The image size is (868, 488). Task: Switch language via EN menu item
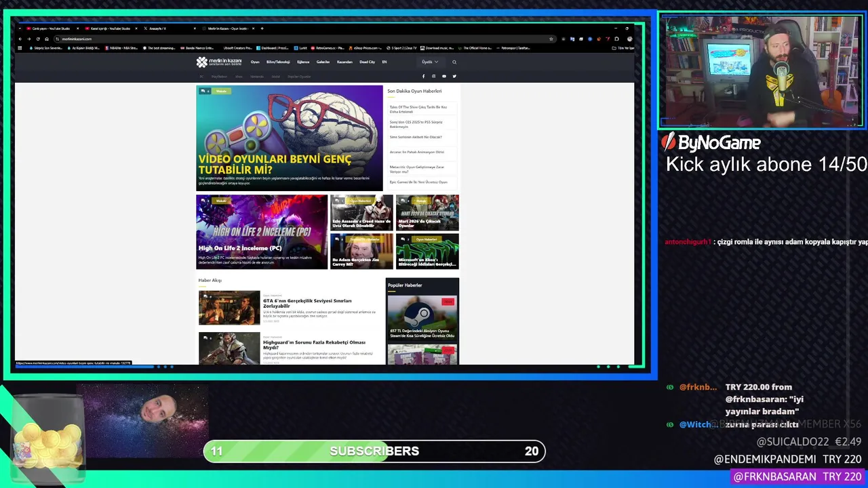pos(384,62)
